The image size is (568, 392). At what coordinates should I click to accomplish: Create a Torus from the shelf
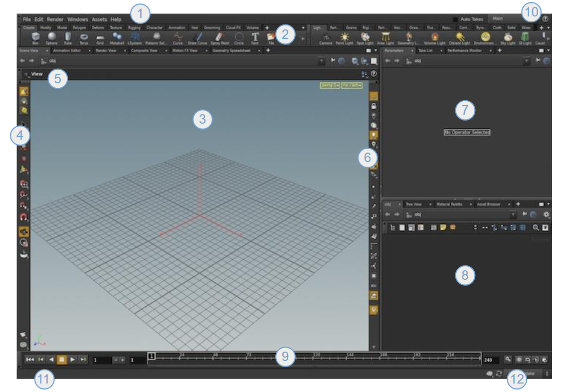pos(84,38)
